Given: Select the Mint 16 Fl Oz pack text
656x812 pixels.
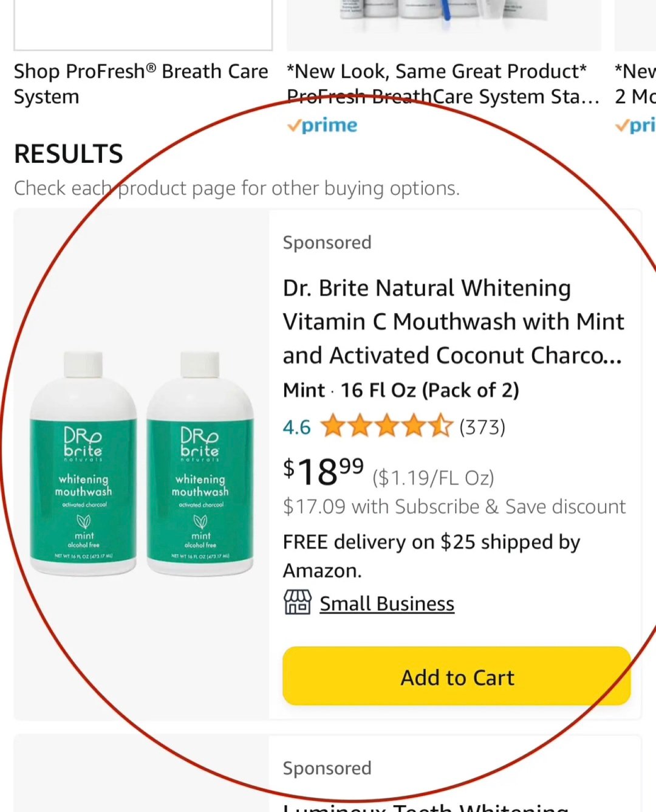Looking at the screenshot, I should [x=401, y=390].
